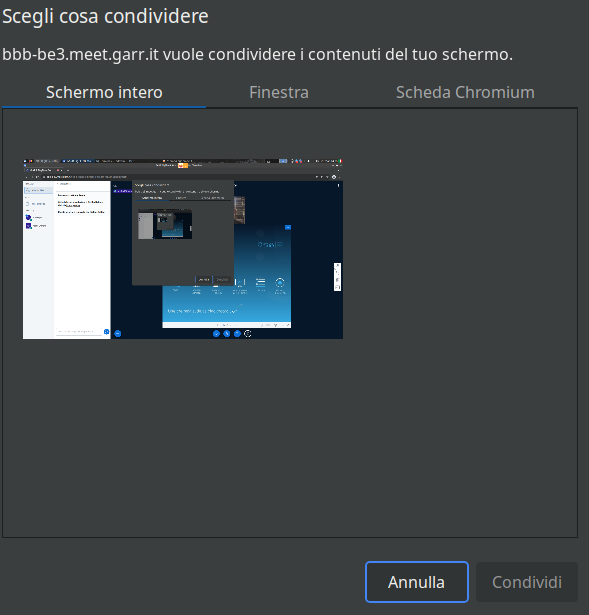Click the nested dialog thumbnail inside the preview
Viewport: 589px width, 615px height.
pos(165,224)
